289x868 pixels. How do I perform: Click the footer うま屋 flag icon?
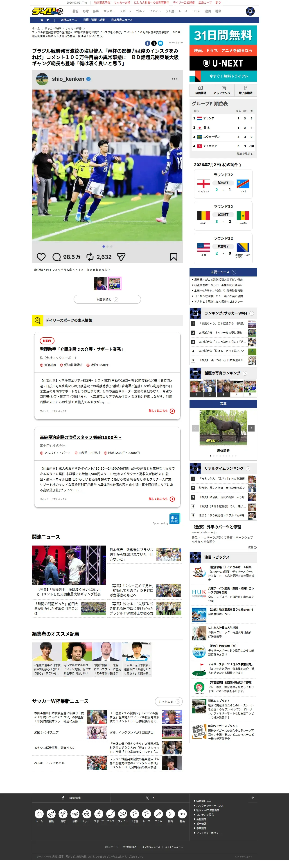pyautogui.click(x=135, y=814)
